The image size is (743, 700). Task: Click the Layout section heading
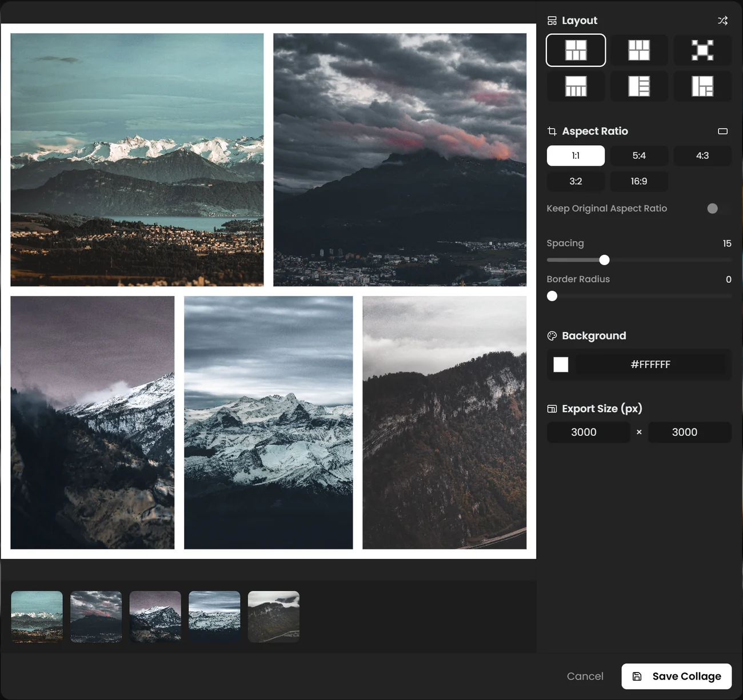coord(580,21)
